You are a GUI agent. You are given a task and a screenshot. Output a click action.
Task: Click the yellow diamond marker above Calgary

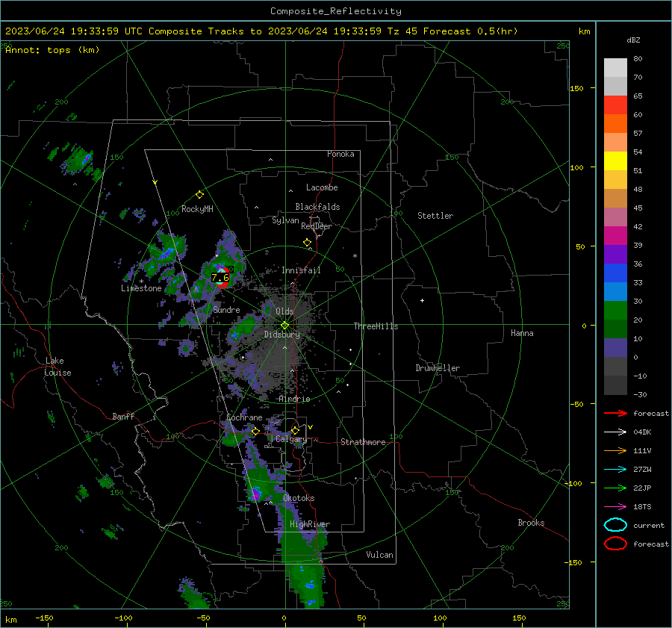[x=295, y=430]
